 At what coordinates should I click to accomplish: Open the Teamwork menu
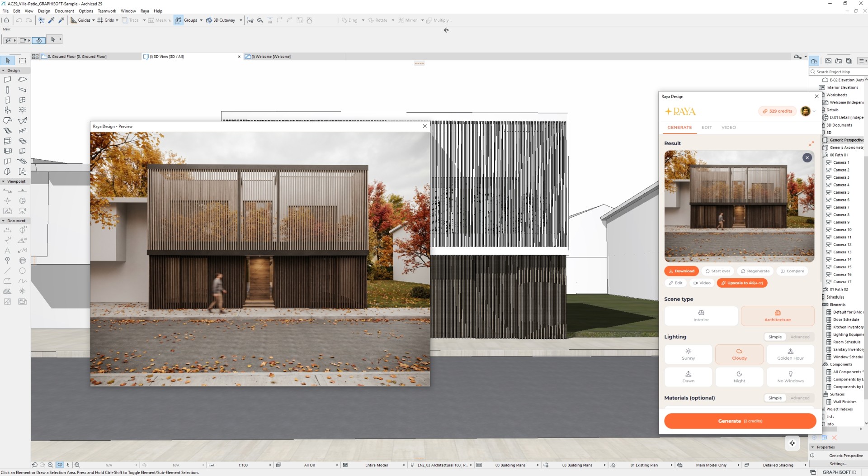(107, 11)
